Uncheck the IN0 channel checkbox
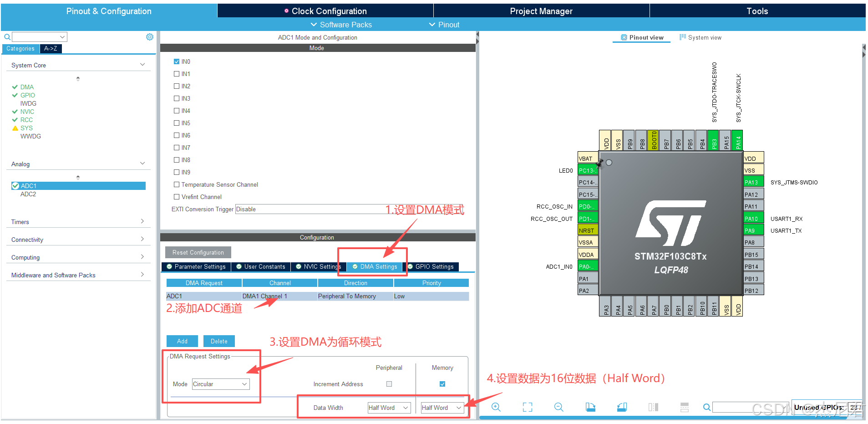The width and height of the screenshot is (868, 424). [177, 61]
